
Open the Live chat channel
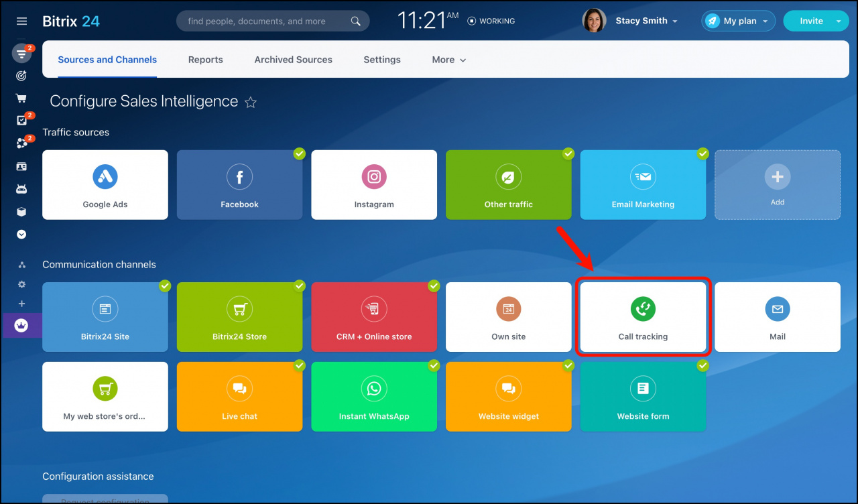[x=240, y=397]
